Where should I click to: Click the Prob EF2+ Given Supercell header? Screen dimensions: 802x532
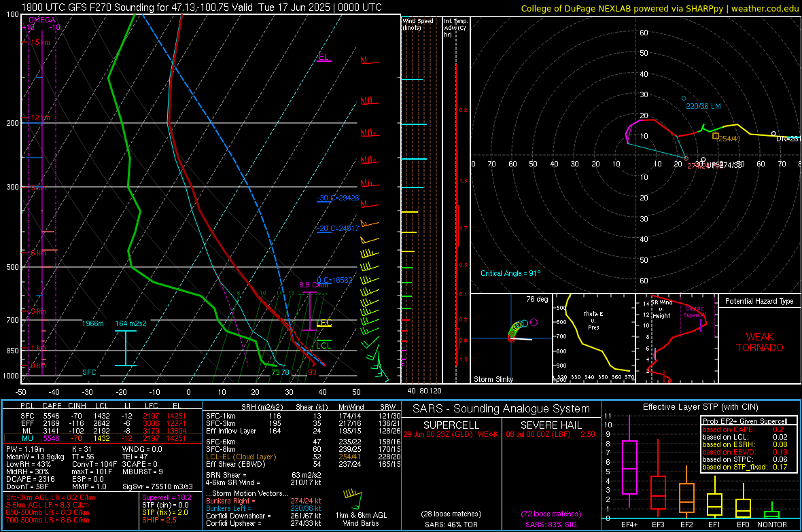tap(745, 421)
